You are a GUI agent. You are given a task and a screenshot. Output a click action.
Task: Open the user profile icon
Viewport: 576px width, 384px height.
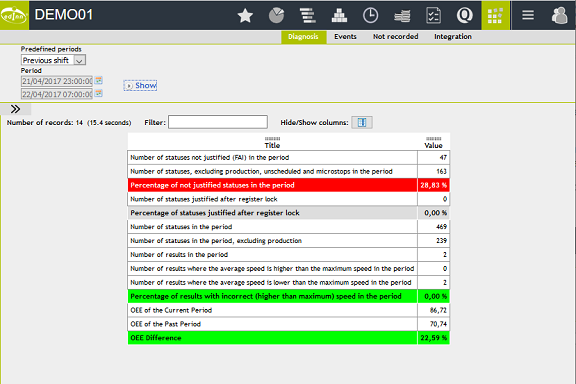click(559, 15)
